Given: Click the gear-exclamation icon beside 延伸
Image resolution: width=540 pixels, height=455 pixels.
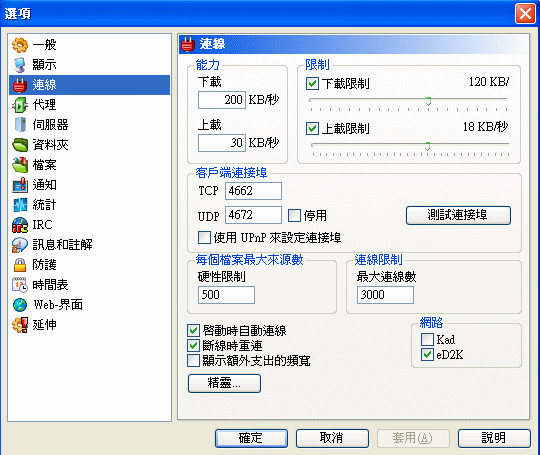Looking at the screenshot, I should 20,325.
